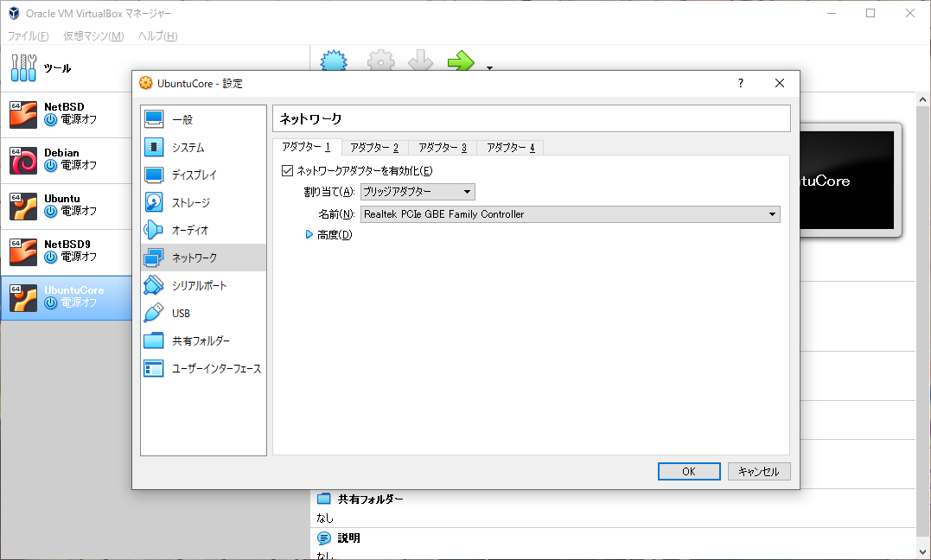The width and height of the screenshot is (931, 560).
Task: Minimize the VirtualBox manager window
Action: 832,13
